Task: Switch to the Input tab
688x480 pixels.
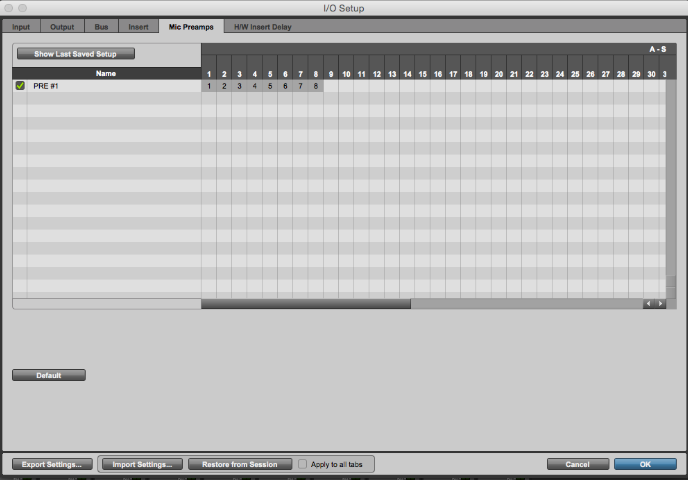Action: (21, 26)
